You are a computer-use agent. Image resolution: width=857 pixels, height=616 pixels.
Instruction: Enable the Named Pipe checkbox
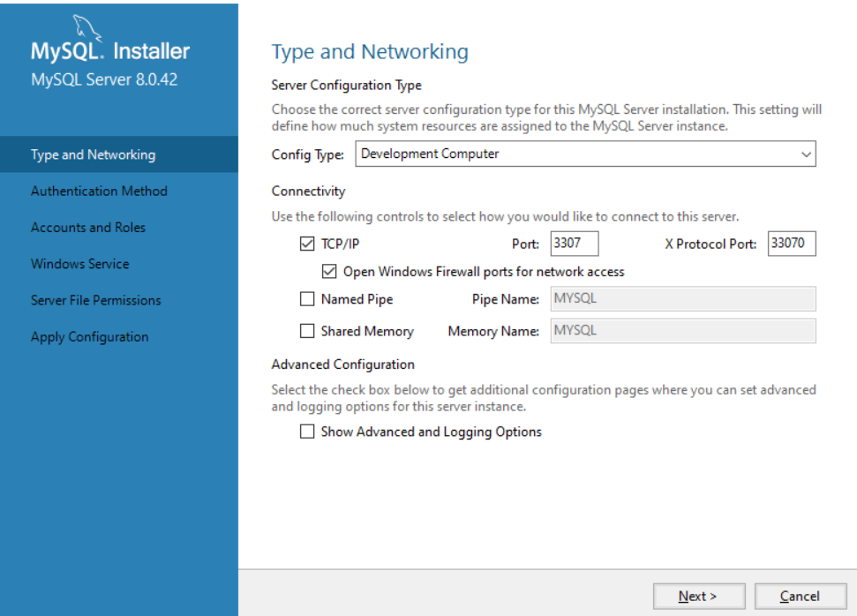(307, 299)
